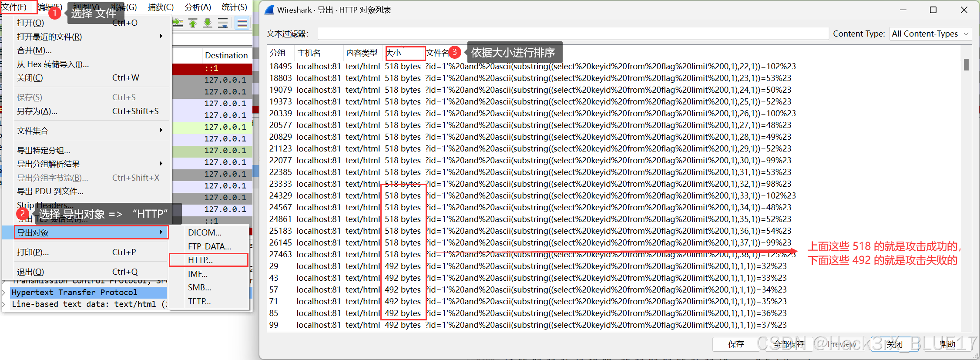The width and height of the screenshot is (980, 360).
Task: Toggle auto-scroll during live capture icon
Action: click(x=223, y=23)
